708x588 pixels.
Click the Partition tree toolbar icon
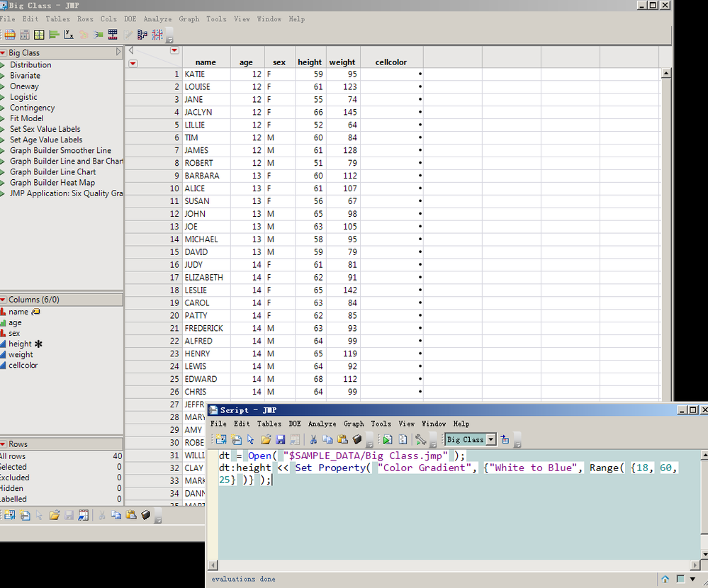tap(142, 35)
